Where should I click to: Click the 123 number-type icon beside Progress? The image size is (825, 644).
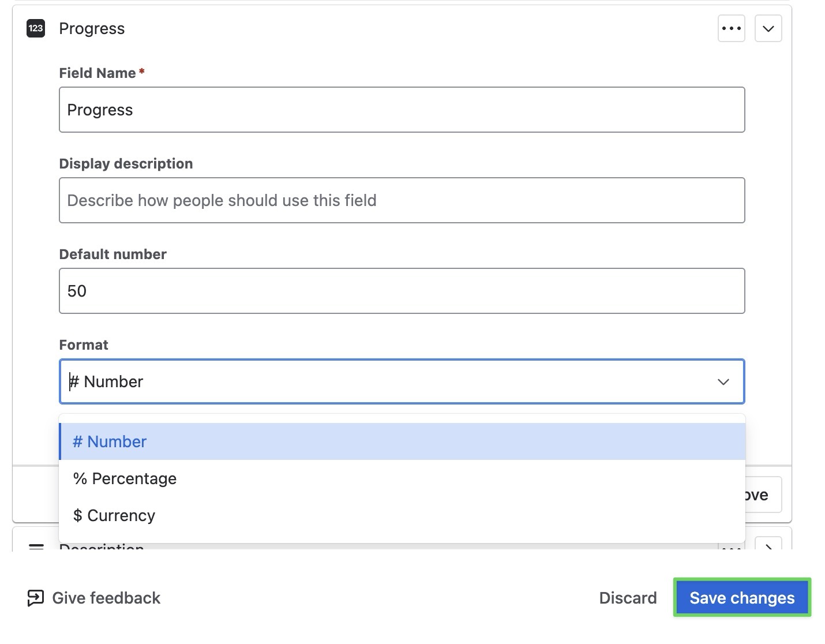[36, 28]
